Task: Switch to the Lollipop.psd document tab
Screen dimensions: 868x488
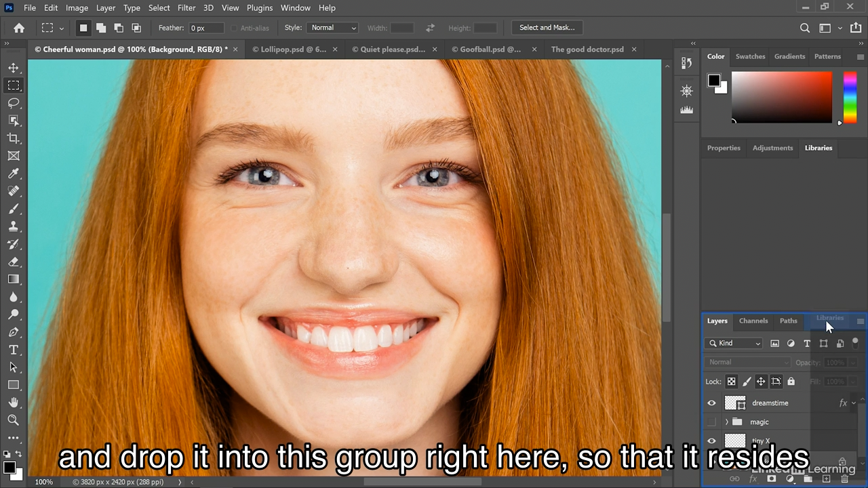Action: point(288,49)
